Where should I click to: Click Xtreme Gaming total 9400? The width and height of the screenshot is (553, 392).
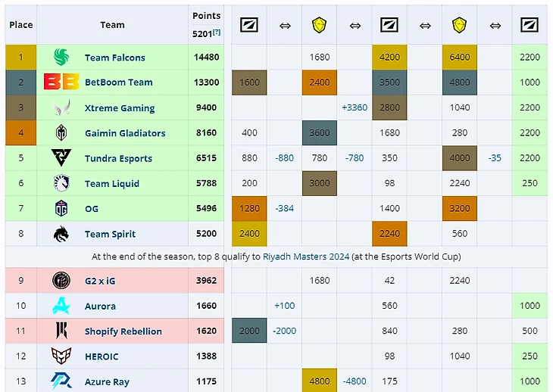(206, 107)
